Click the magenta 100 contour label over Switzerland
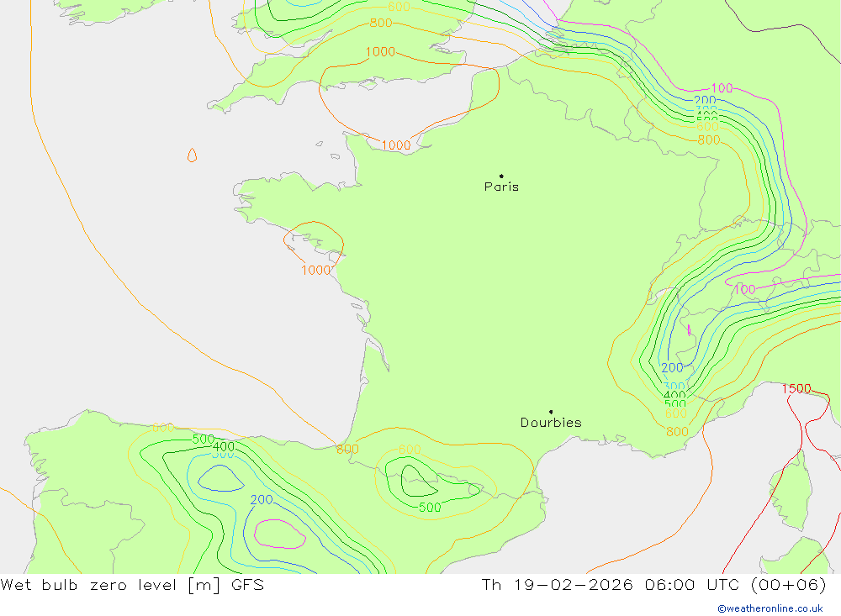Screen dimensions: 841x616 pos(744,290)
